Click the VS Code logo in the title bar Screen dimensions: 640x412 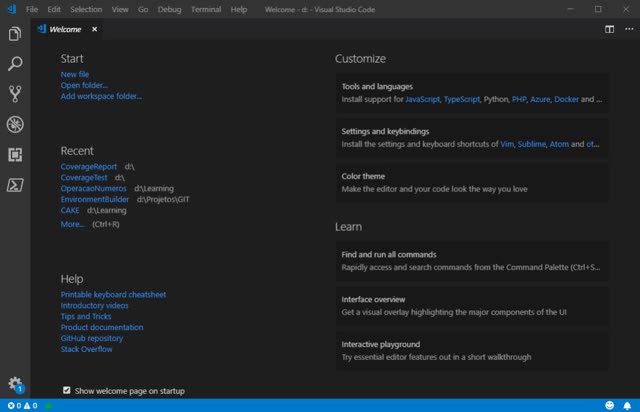pos(11,9)
